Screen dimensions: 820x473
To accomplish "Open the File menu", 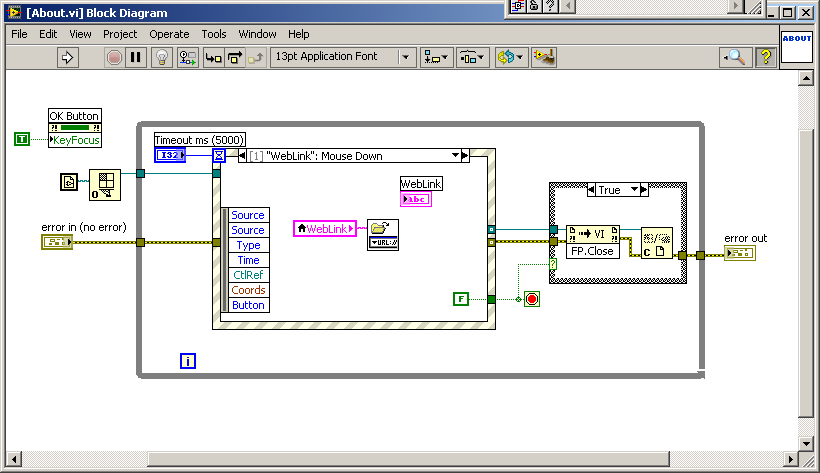I will click(x=19, y=34).
